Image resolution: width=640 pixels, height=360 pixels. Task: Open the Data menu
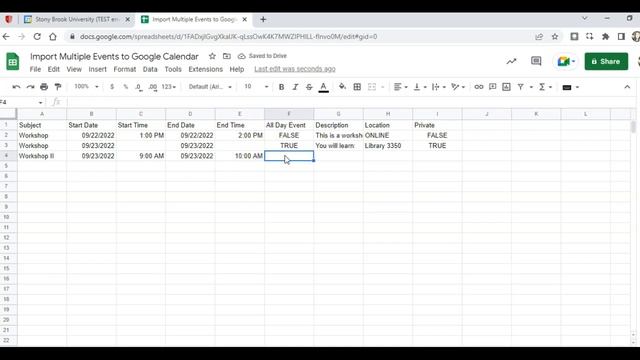[x=150, y=69]
